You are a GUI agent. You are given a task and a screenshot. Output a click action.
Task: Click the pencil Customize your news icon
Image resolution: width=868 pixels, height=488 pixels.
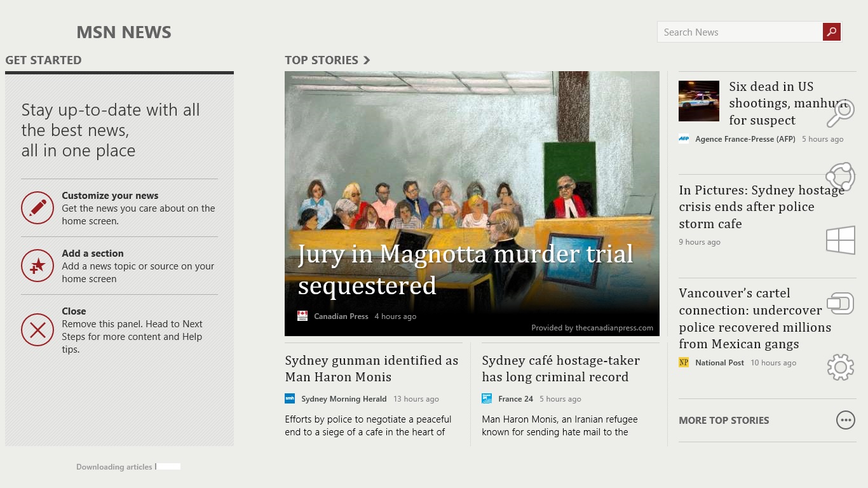coord(37,208)
